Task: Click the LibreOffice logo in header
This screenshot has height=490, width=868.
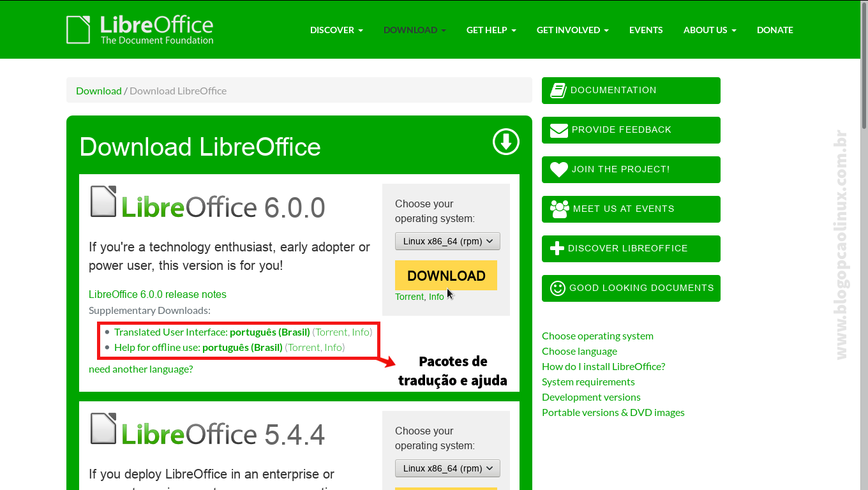Action: [140, 29]
